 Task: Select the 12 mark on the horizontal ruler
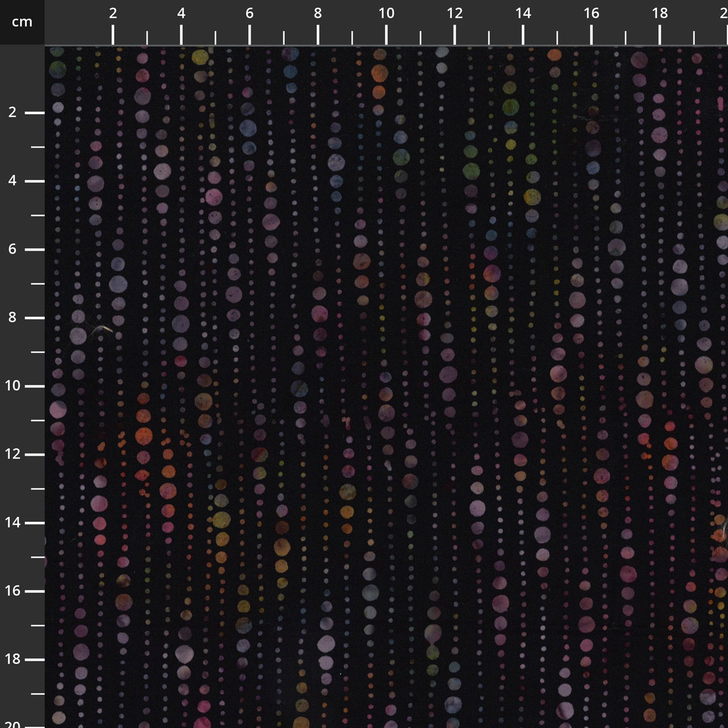pos(454,14)
